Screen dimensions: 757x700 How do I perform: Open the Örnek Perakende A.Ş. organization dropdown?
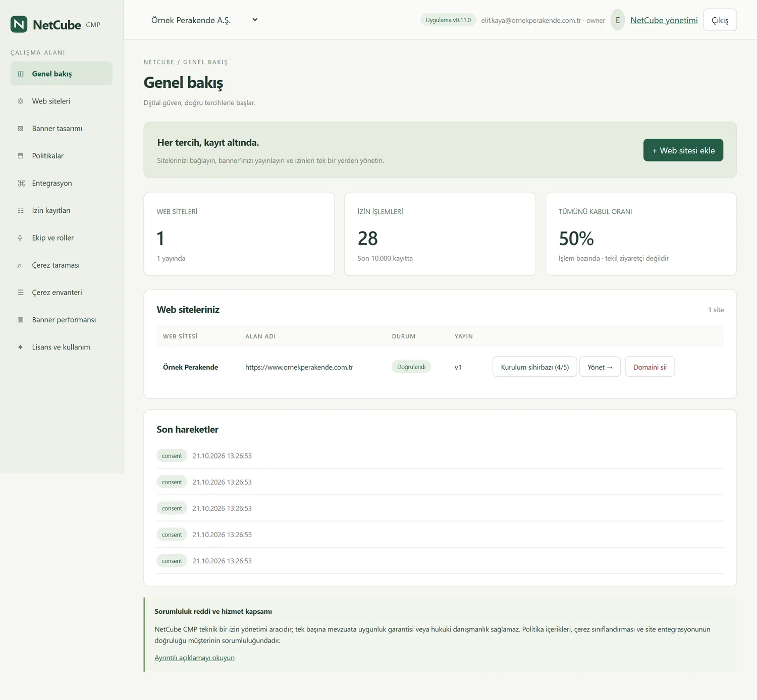click(204, 20)
